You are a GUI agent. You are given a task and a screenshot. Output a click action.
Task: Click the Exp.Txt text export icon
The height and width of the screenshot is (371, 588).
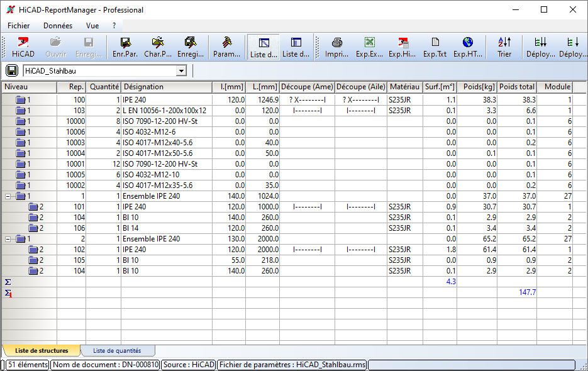coord(435,47)
